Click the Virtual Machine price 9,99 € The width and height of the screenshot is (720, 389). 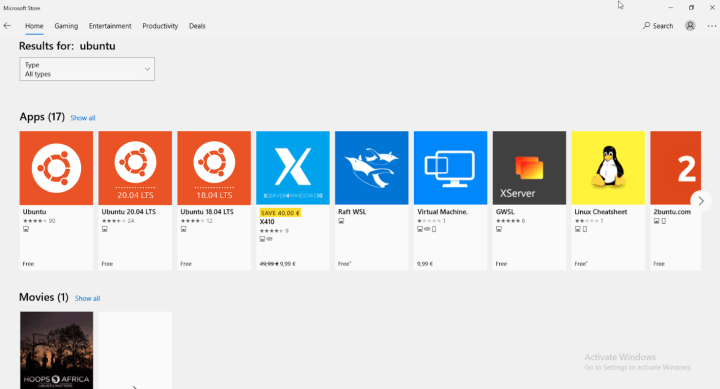(425, 264)
